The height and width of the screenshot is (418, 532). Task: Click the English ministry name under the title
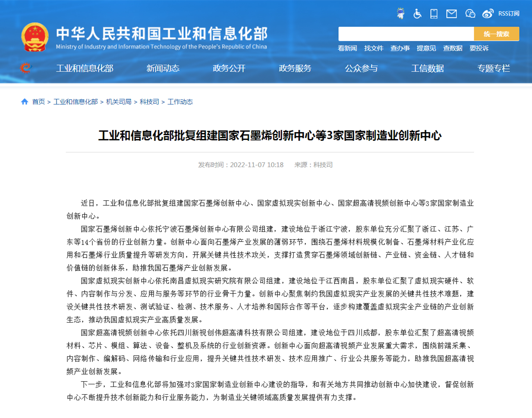tap(161, 47)
